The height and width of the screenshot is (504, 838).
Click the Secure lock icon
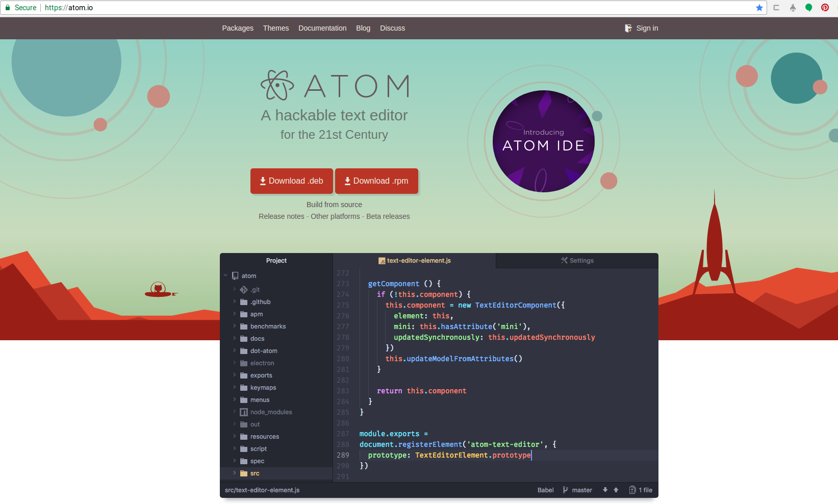point(8,8)
